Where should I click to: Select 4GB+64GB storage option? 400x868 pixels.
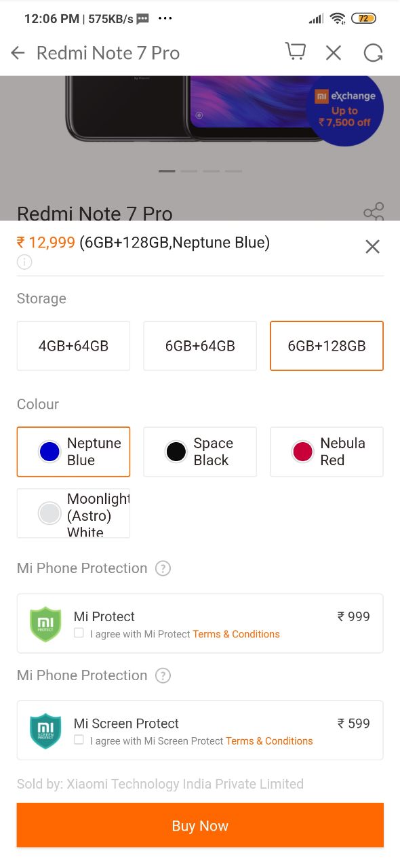pos(73,346)
